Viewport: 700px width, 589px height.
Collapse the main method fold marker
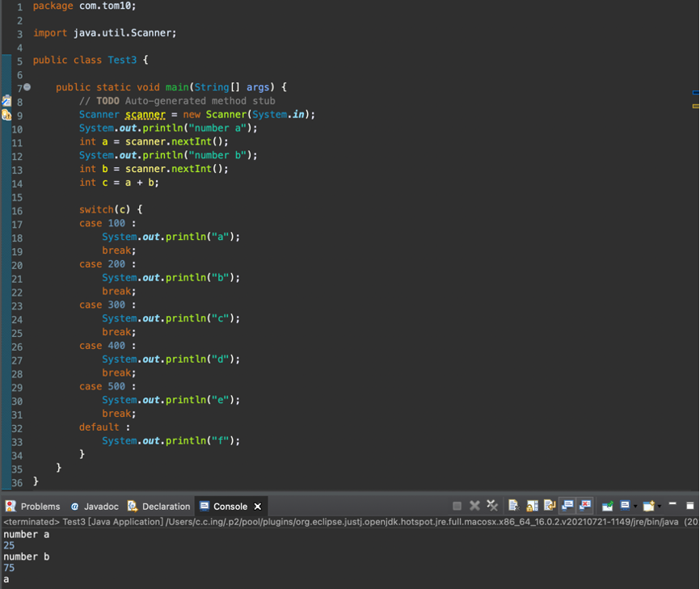tap(27, 87)
